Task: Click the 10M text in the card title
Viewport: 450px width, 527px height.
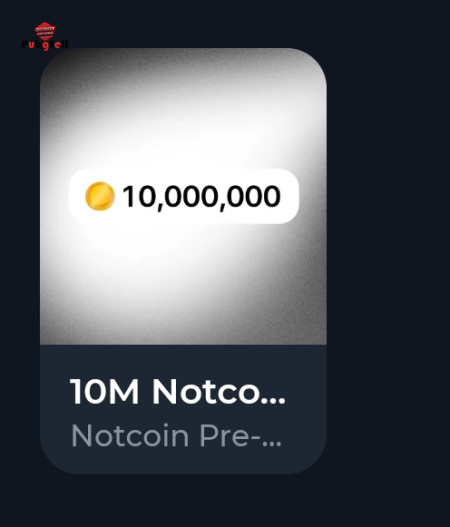Action: (x=104, y=392)
